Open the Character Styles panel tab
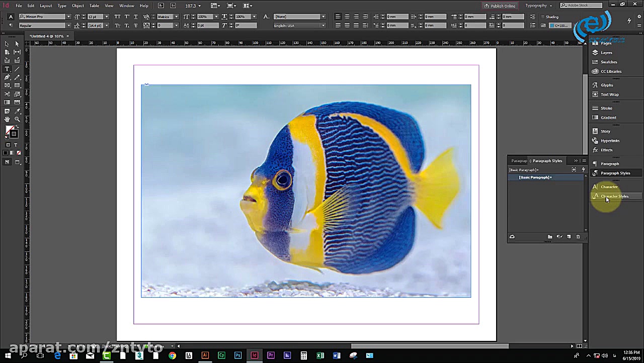Viewport: 644px width, 363px height. 614,196
